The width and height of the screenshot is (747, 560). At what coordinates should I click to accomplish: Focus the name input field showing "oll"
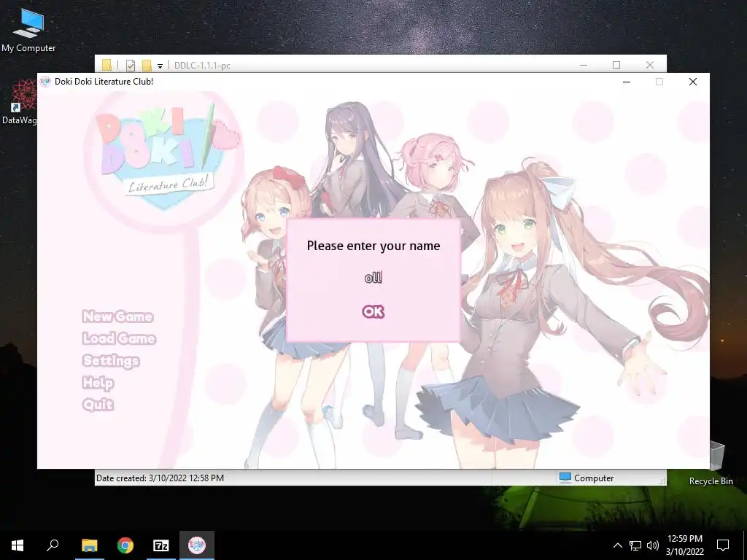(373, 278)
